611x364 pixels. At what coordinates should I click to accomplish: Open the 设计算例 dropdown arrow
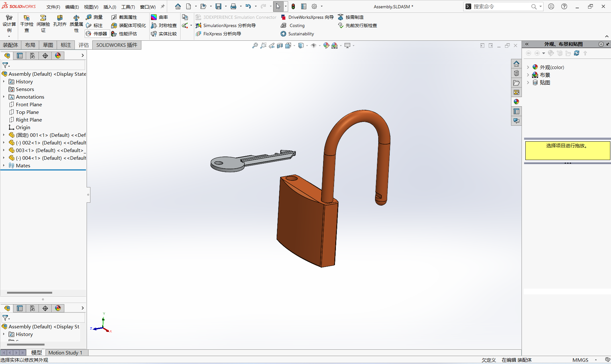(9, 36)
